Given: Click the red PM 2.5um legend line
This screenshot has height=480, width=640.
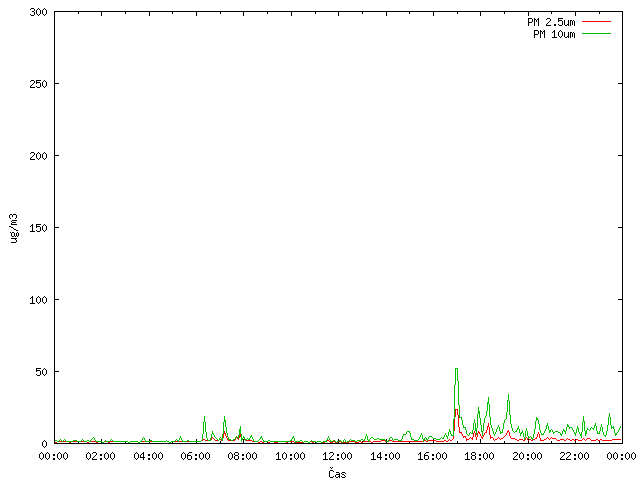Looking at the screenshot, I should point(596,21).
